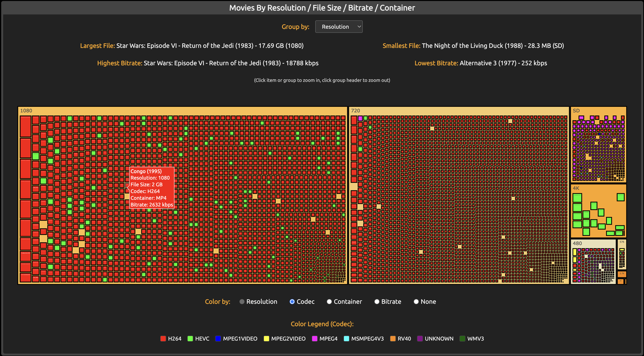Image resolution: width=644 pixels, height=356 pixels.
Task: Select the Codec color radio button
Action: click(x=292, y=302)
